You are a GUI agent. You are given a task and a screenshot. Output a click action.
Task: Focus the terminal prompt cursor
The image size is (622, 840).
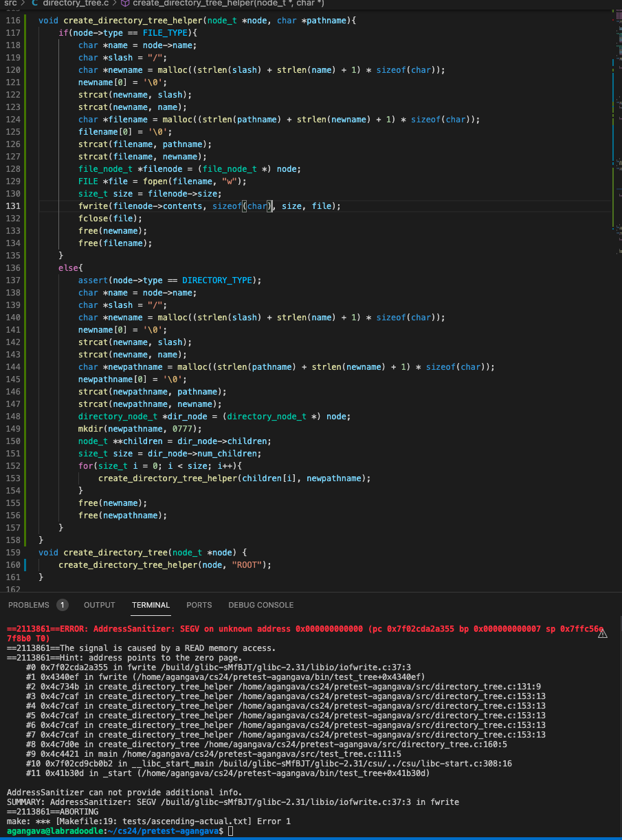[231, 831]
